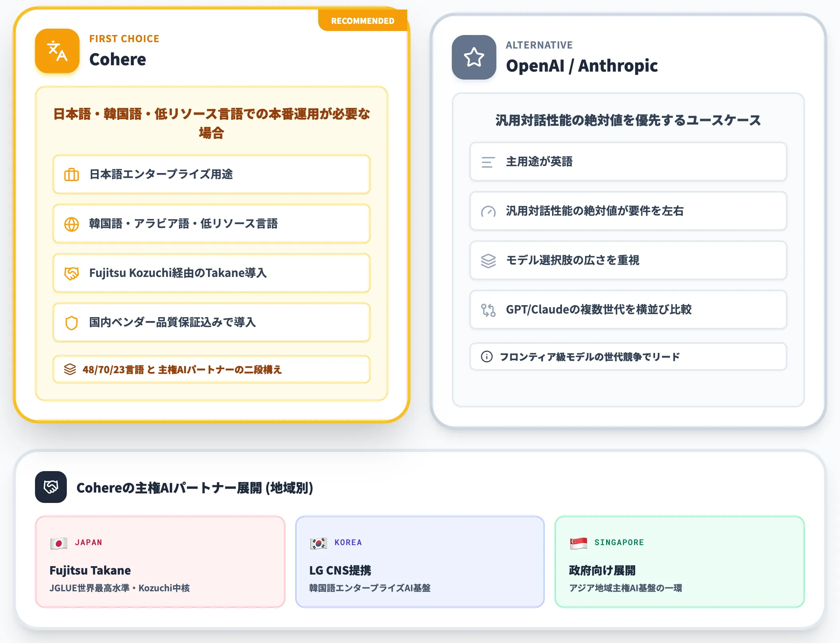Select the 国内ベンダー品質保証込みで導入 item

[x=212, y=322]
